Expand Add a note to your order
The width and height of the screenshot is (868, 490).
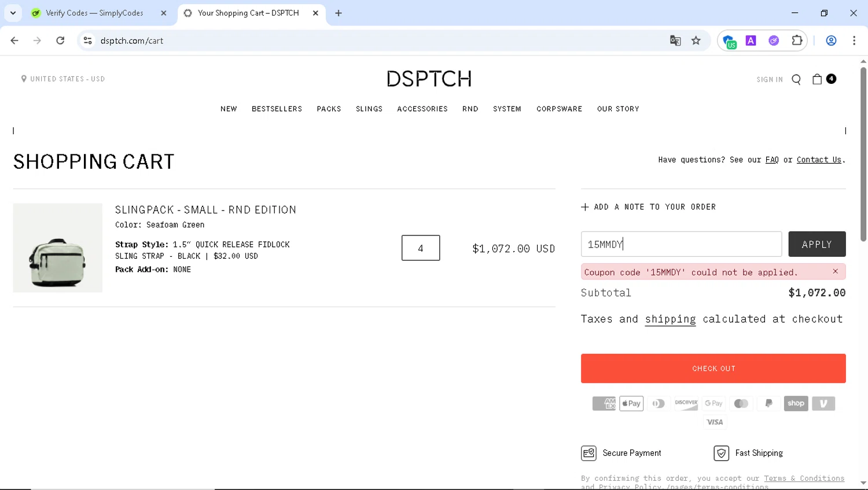tap(649, 207)
